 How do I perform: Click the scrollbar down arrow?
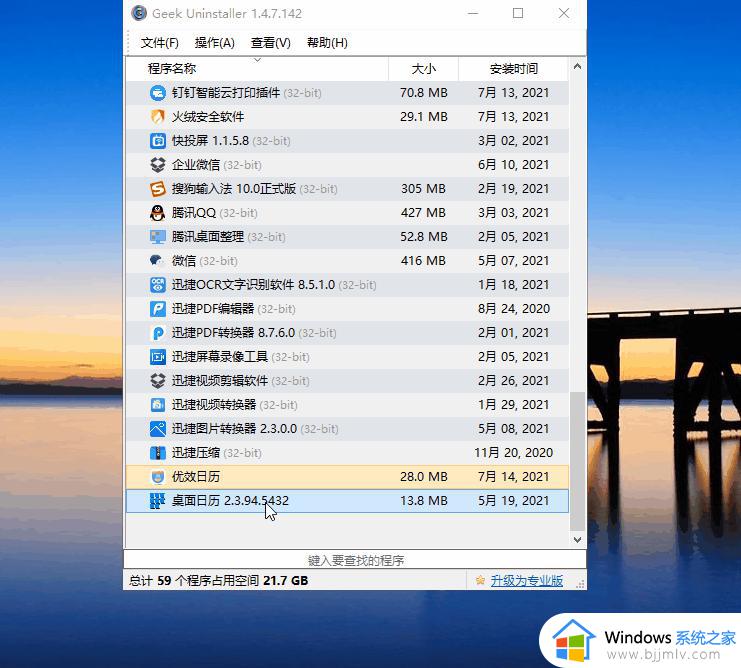point(577,540)
